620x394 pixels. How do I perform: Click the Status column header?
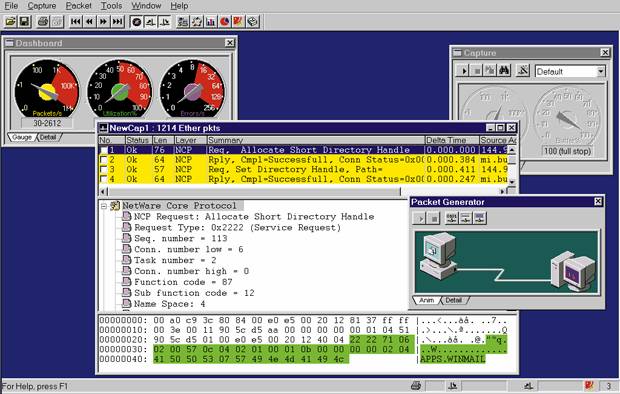click(138, 140)
